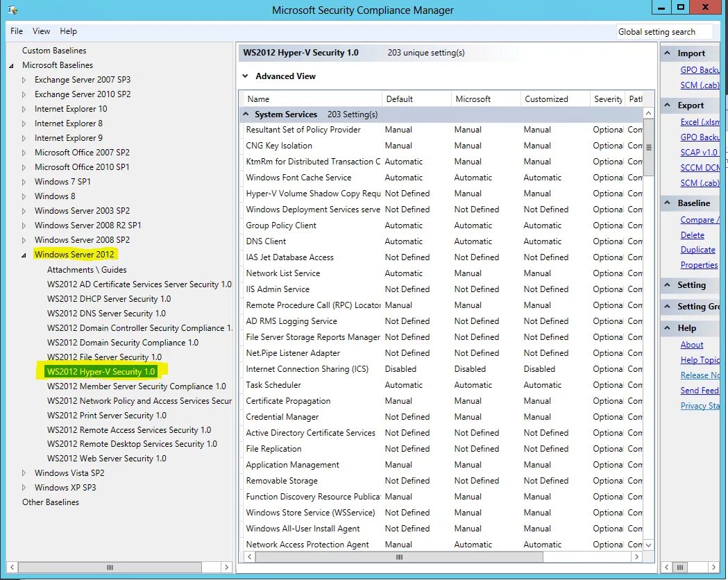This screenshot has width=728, height=580.
Task: Select Network Access Protection Agent row
Action: point(441,545)
